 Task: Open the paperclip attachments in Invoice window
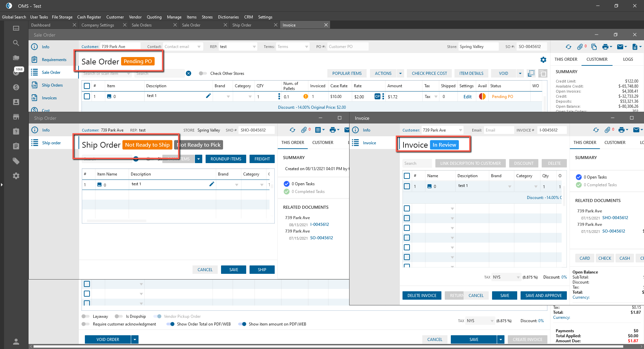tap(607, 130)
